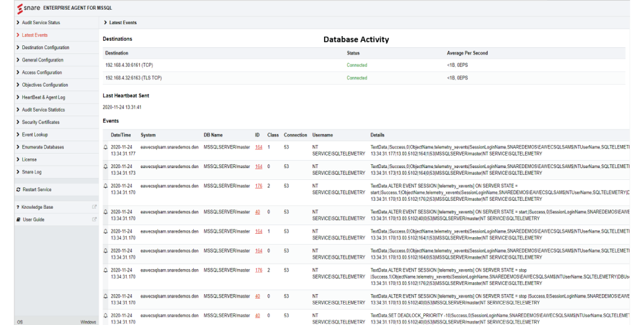Open Enumerate Databases page
This screenshot has width=644, height=325.
43,147
